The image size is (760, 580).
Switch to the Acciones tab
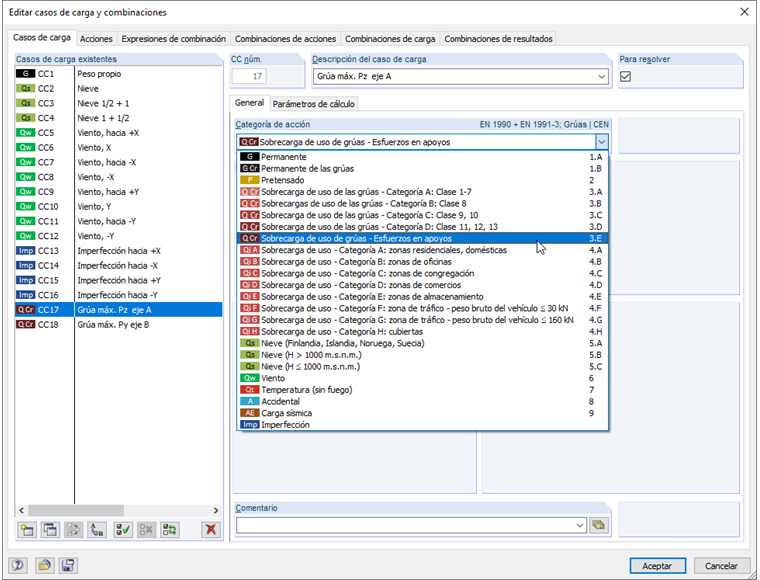[96, 39]
